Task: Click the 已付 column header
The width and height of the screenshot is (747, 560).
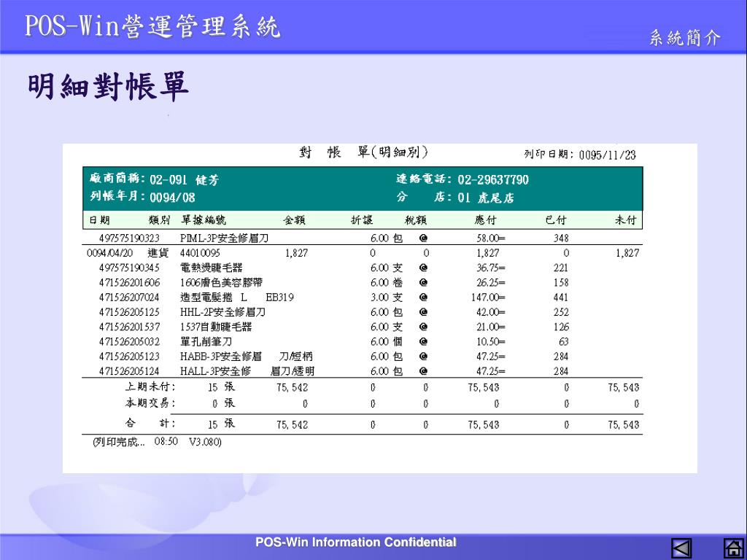Action: point(555,220)
